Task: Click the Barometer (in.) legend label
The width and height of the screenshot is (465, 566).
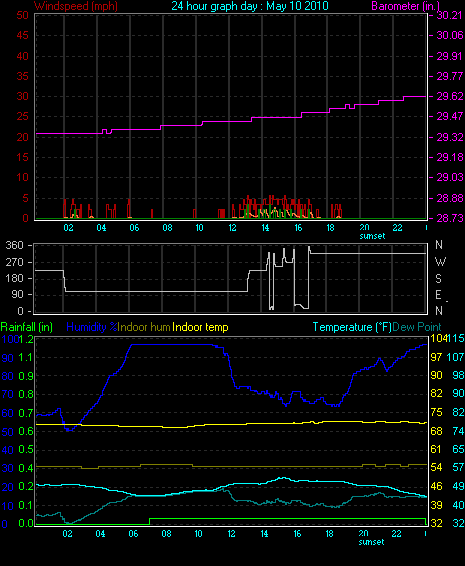Action: (405, 6)
